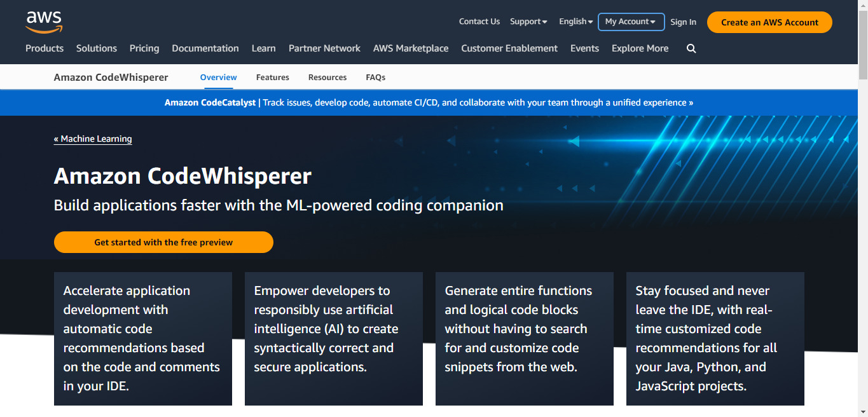The height and width of the screenshot is (417, 868).
Task: Switch to the Features tab
Action: tap(273, 78)
